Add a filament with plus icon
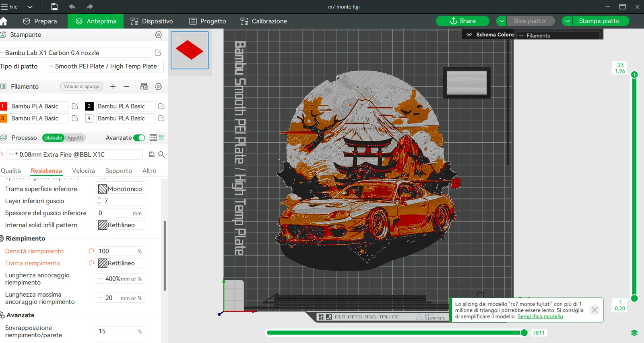The width and height of the screenshot is (644, 343). (113, 87)
